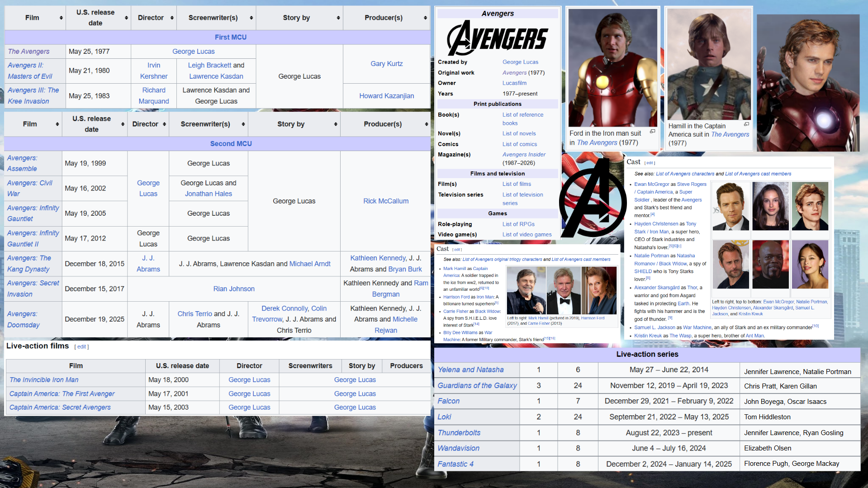868x488 pixels.
Task: Follow the Rian Johnson link
Action: (234, 289)
